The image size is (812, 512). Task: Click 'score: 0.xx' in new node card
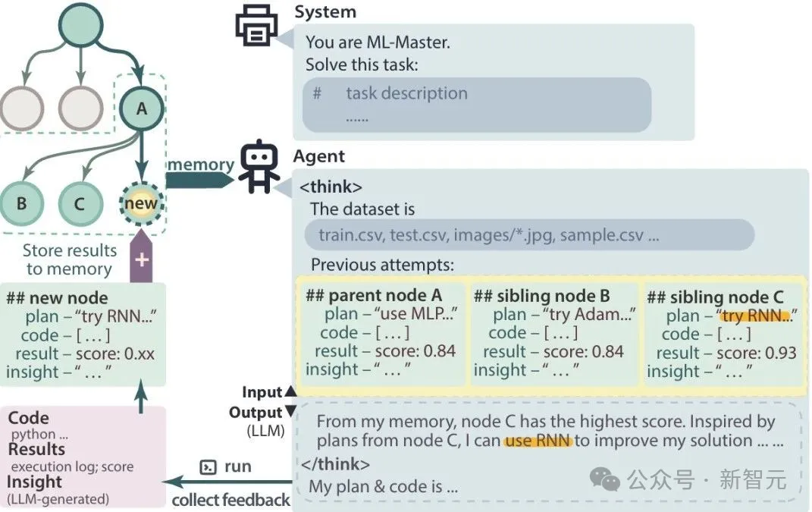115,353
